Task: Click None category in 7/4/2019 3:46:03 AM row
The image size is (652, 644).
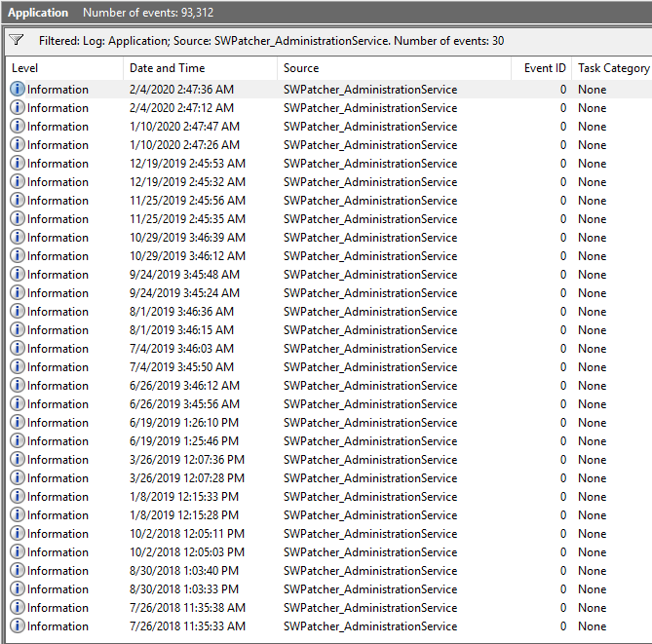Action: [x=593, y=349]
